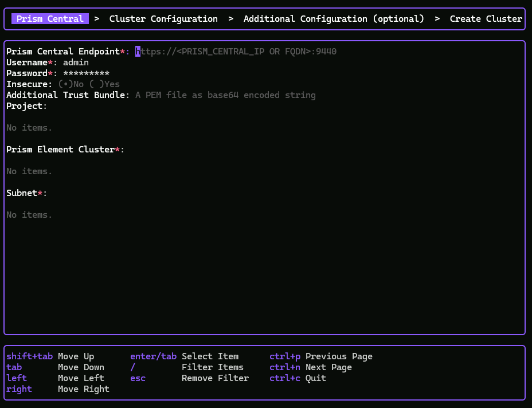The image size is (532, 408).
Task: Click the Prism Central Endpoint label
Action: 68,52
